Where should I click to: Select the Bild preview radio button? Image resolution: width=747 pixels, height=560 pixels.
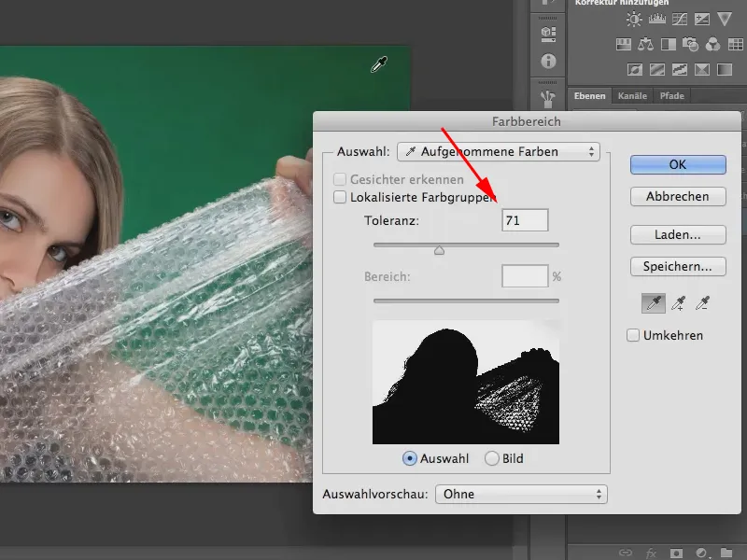point(492,458)
